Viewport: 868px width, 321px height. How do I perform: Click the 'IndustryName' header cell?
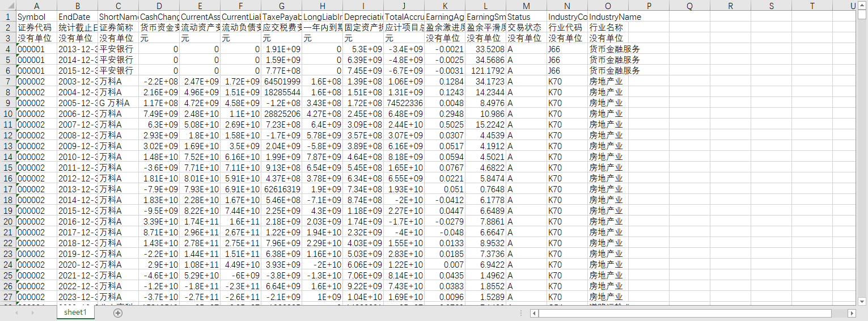coord(608,17)
